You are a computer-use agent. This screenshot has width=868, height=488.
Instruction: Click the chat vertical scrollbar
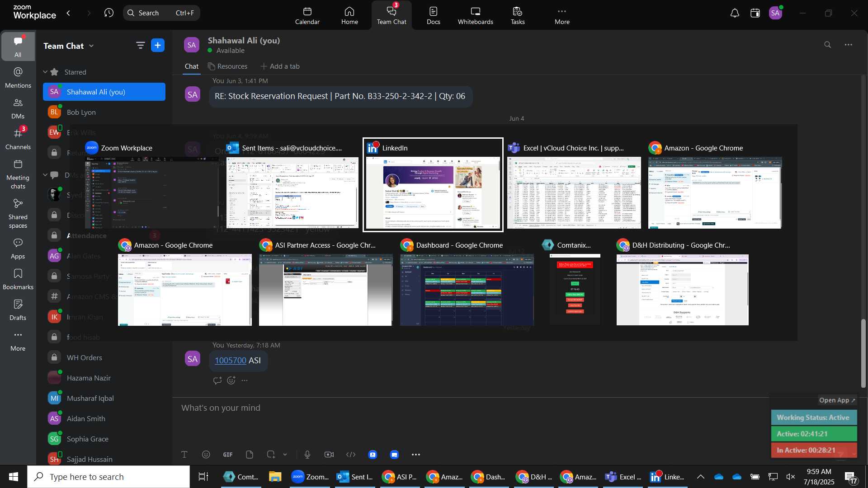(863, 353)
